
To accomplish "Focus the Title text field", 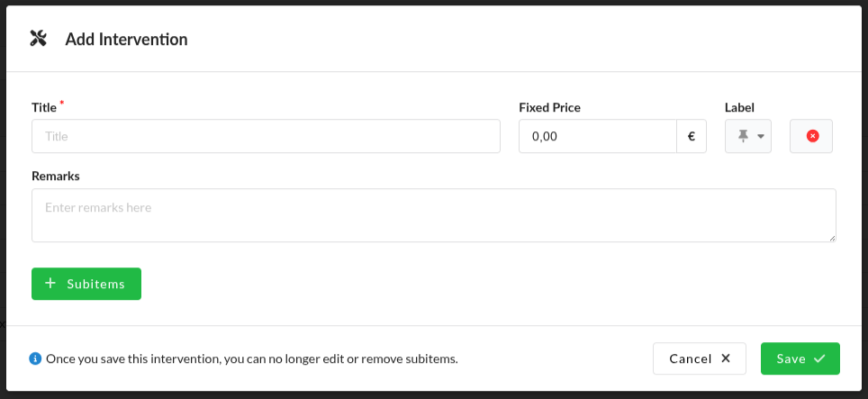I will [266, 136].
